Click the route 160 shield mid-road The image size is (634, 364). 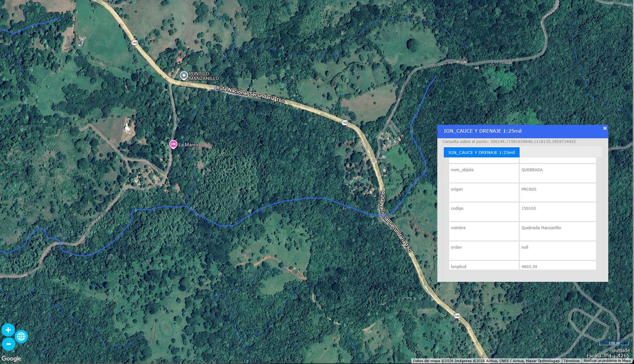pos(345,123)
